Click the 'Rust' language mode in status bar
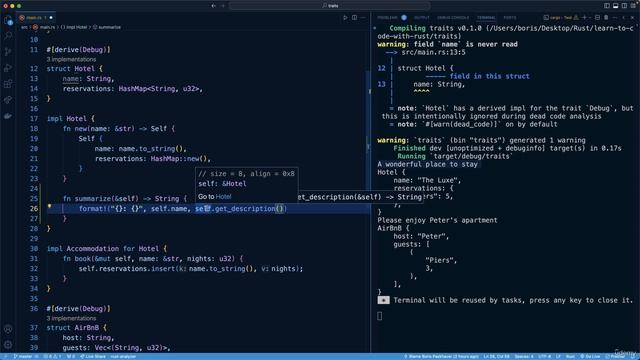 point(570,357)
